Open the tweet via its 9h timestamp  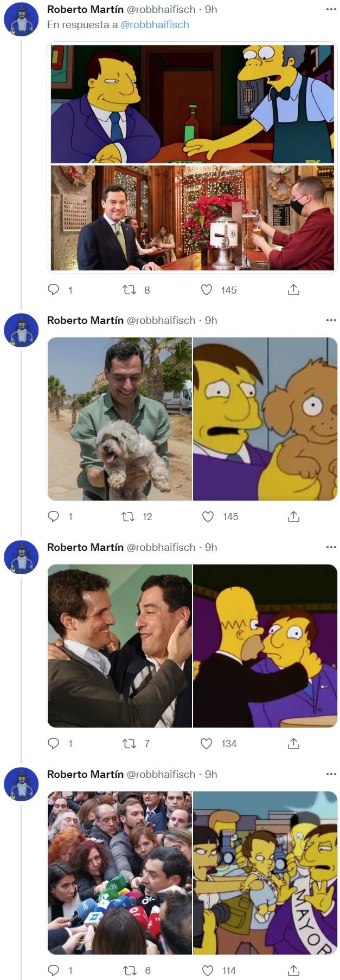click(210, 9)
